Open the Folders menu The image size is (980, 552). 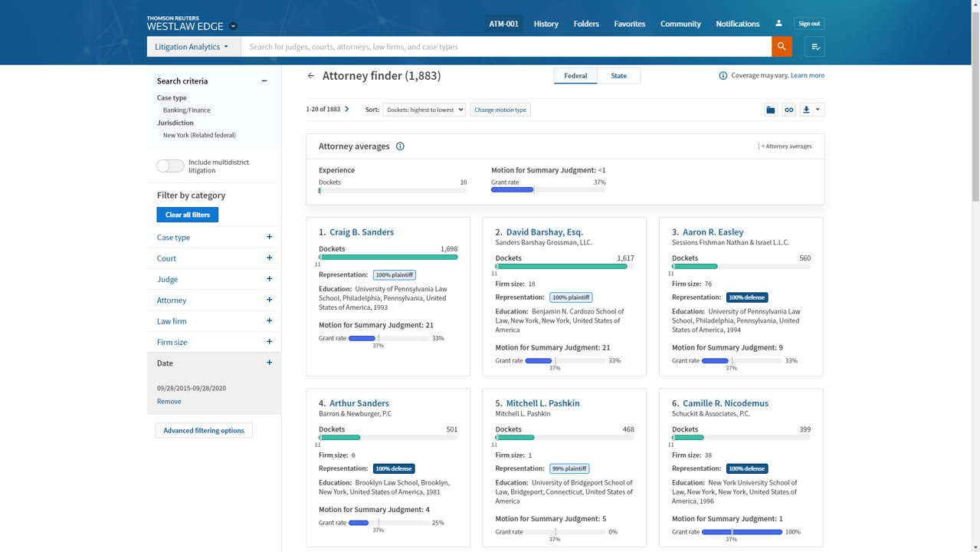click(x=586, y=24)
